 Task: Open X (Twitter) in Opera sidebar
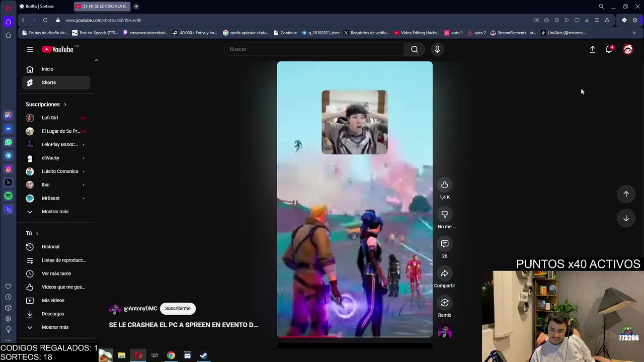[8, 183]
